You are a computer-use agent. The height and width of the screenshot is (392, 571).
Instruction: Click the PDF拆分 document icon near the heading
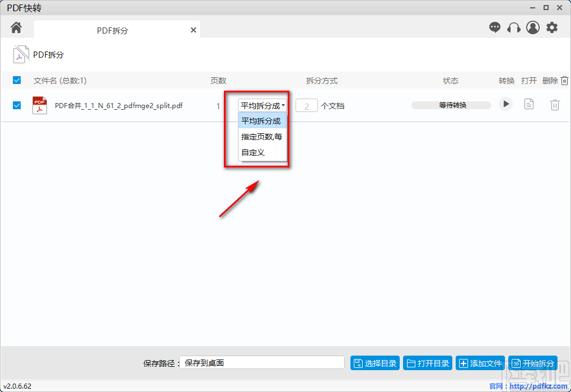click(x=21, y=54)
